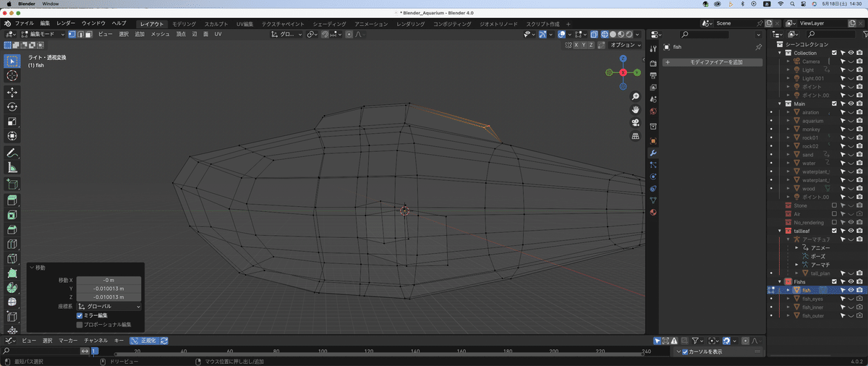868x366 pixels.
Task: Toggle X-ray display in viewport header
Action: tap(593, 34)
